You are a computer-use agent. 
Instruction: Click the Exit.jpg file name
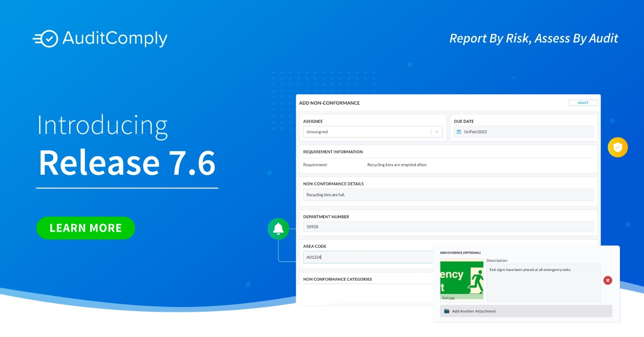(448, 298)
